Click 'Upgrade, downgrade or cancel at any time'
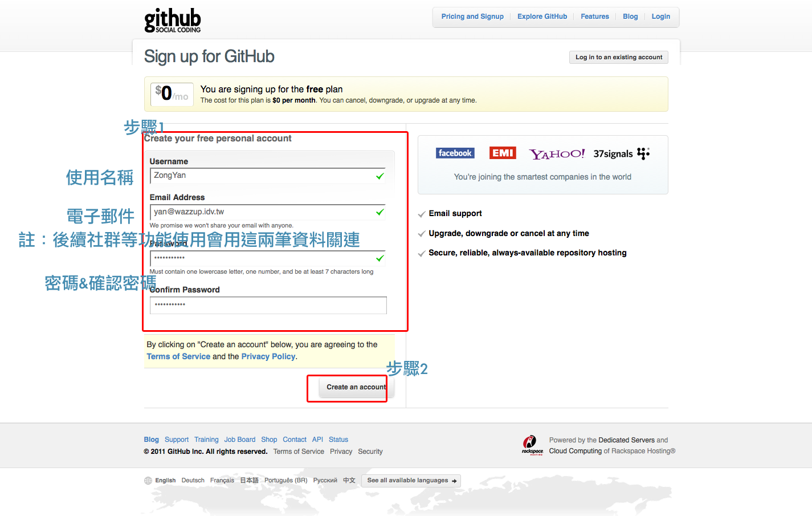Screen dimensions: 812x516 509,233
